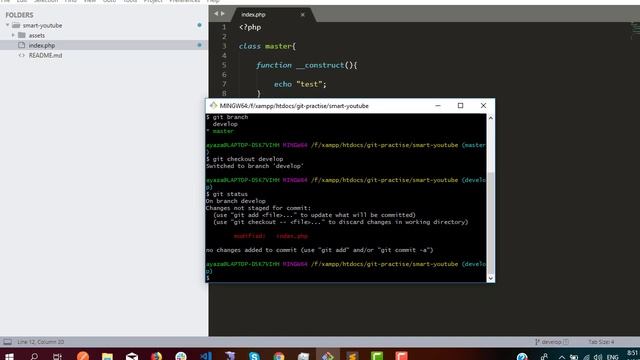Click the MINGW64 terminal title bar icon

pos(213,106)
